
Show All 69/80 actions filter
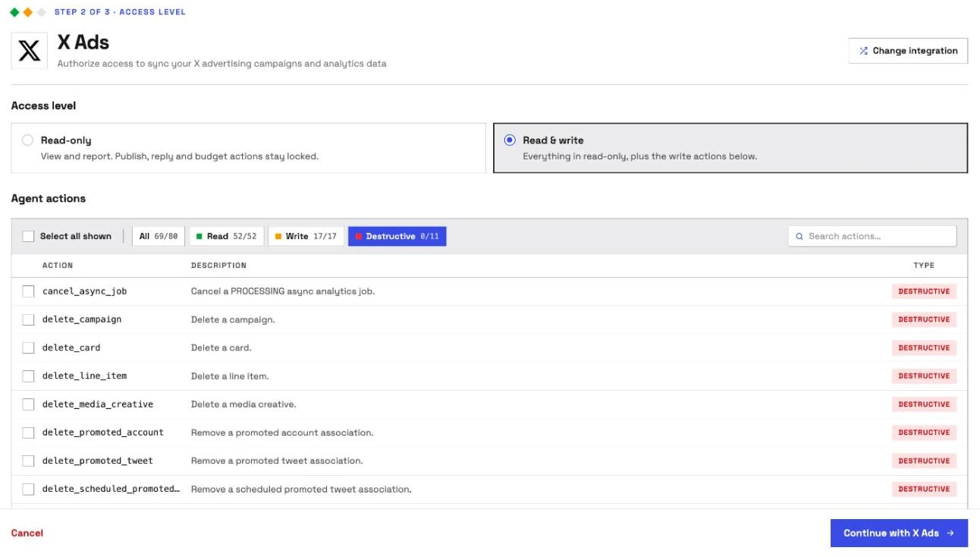point(159,237)
